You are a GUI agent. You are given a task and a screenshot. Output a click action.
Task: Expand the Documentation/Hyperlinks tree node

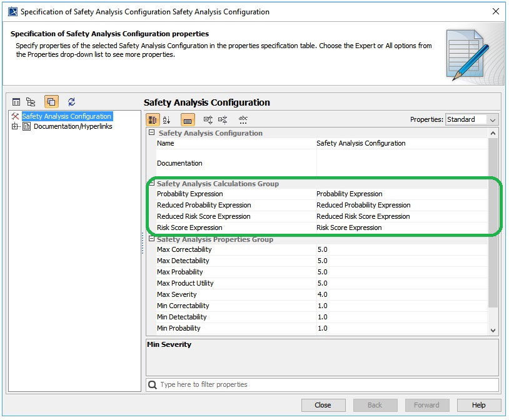pos(14,126)
